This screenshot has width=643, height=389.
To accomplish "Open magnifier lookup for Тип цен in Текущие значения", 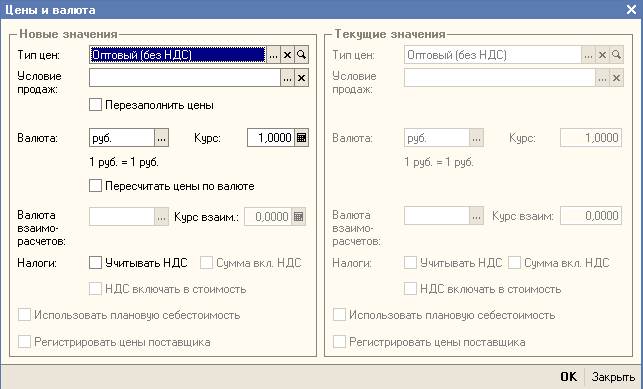I will (x=616, y=55).
